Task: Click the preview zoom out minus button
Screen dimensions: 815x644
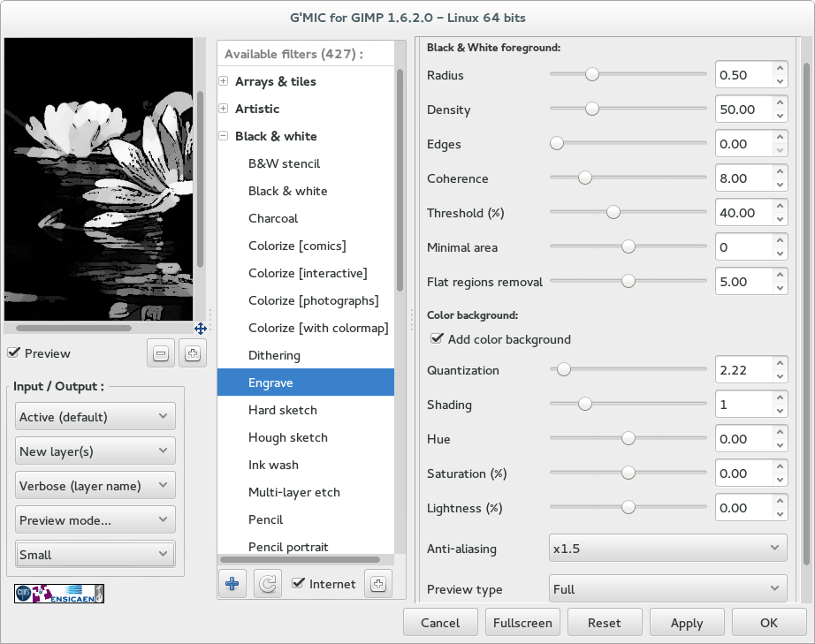Action: click(x=160, y=353)
